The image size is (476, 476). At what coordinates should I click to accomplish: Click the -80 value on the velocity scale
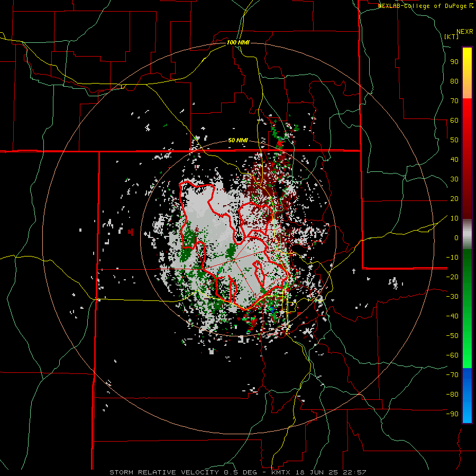pos(452,395)
